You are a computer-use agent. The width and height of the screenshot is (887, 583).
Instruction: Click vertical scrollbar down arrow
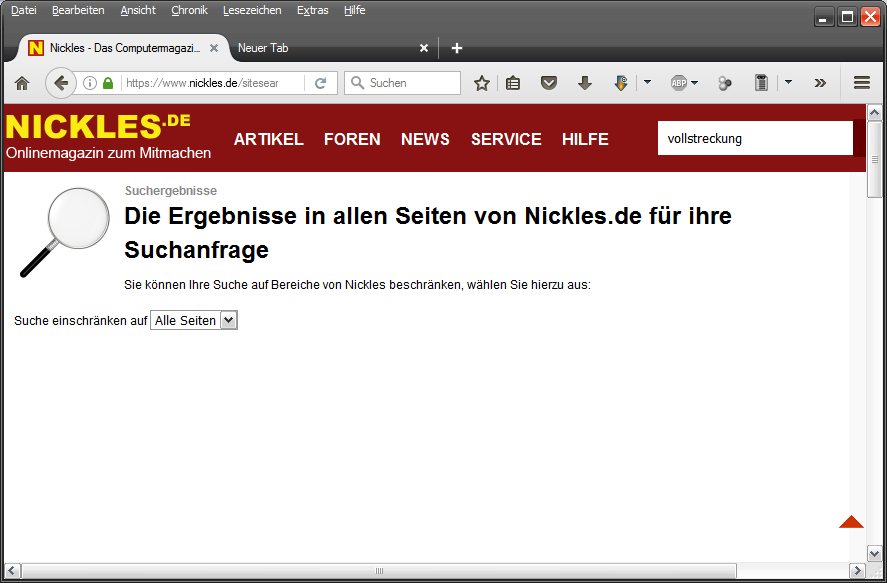pyautogui.click(x=875, y=554)
